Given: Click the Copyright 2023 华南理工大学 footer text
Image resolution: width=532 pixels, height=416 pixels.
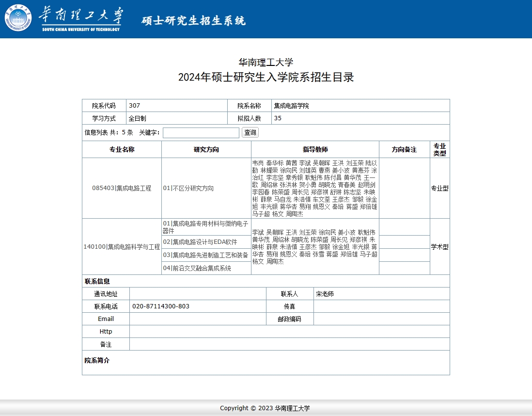Looking at the screenshot, I should point(265,408).
